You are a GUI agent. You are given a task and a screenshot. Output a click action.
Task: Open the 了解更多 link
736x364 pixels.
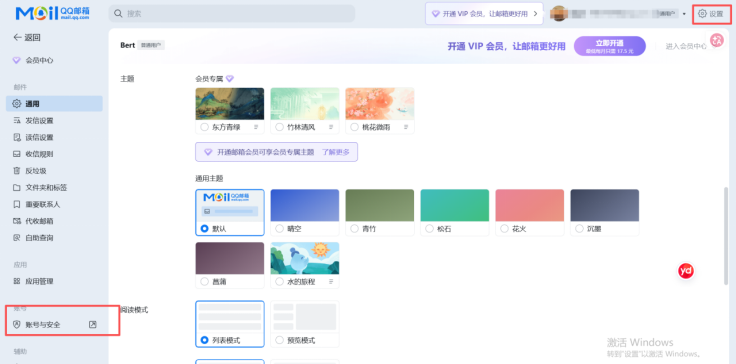[x=336, y=152]
